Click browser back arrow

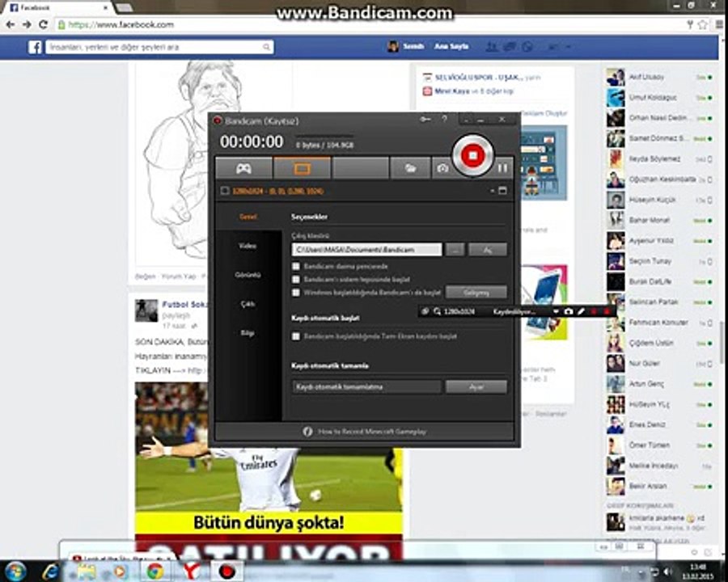11,24
